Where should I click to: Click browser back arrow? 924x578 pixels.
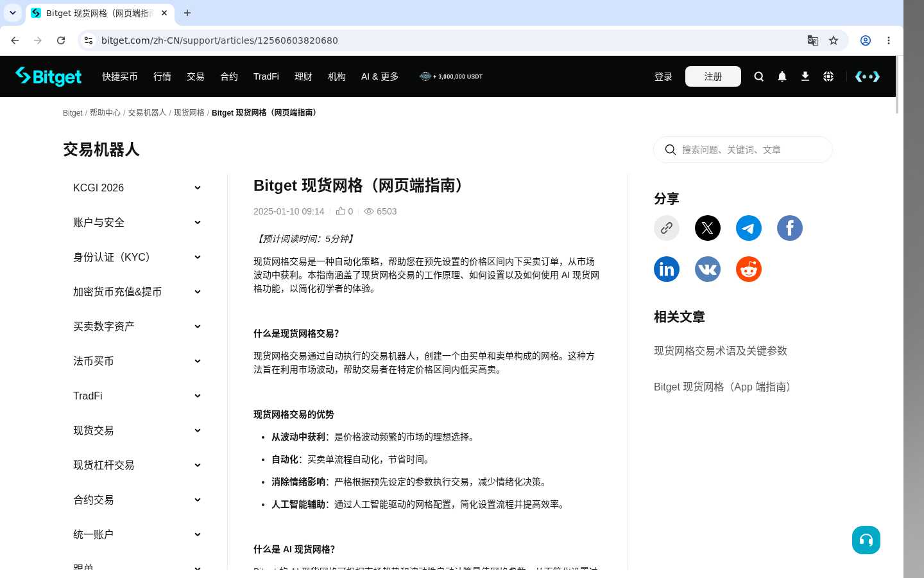coord(15,40)
